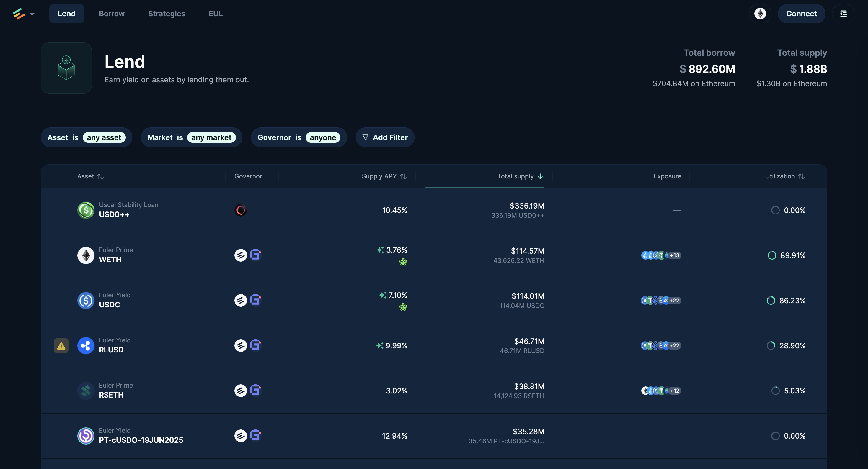The height and width of the screenshot is (469, 868).
Task: Click the WETH token icon
Action: 86,255
